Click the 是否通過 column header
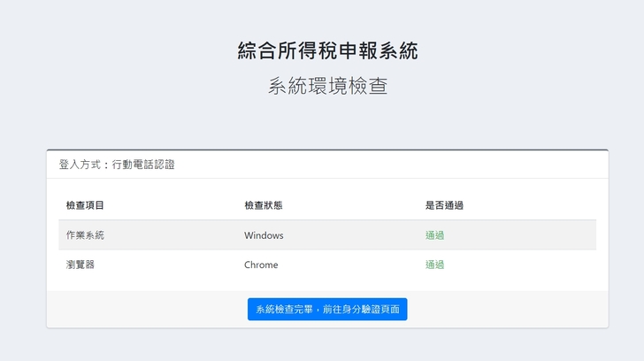Viewport: 644px width, 361px height. click(444, 205)
